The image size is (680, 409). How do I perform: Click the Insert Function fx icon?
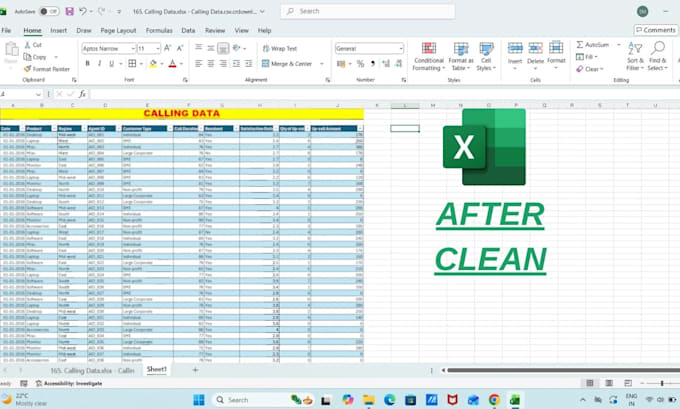click(x=82, y=94)
